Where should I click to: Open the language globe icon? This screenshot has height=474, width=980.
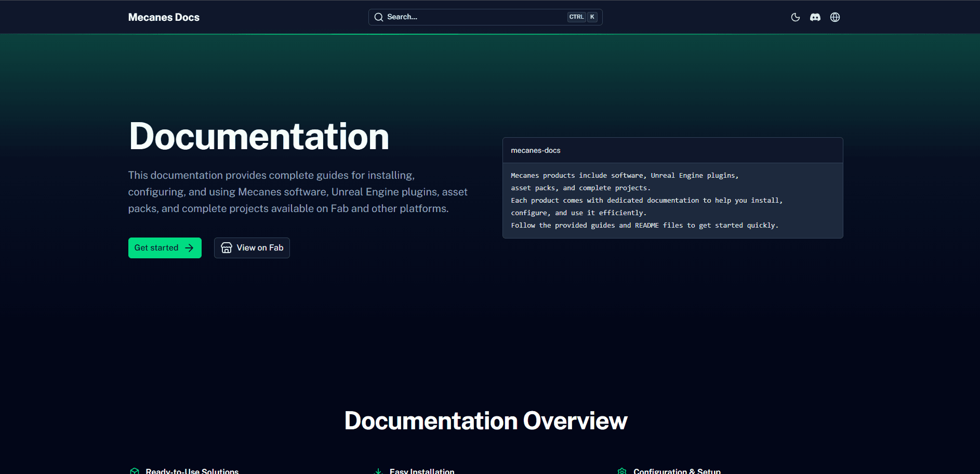tap(835, 17)
